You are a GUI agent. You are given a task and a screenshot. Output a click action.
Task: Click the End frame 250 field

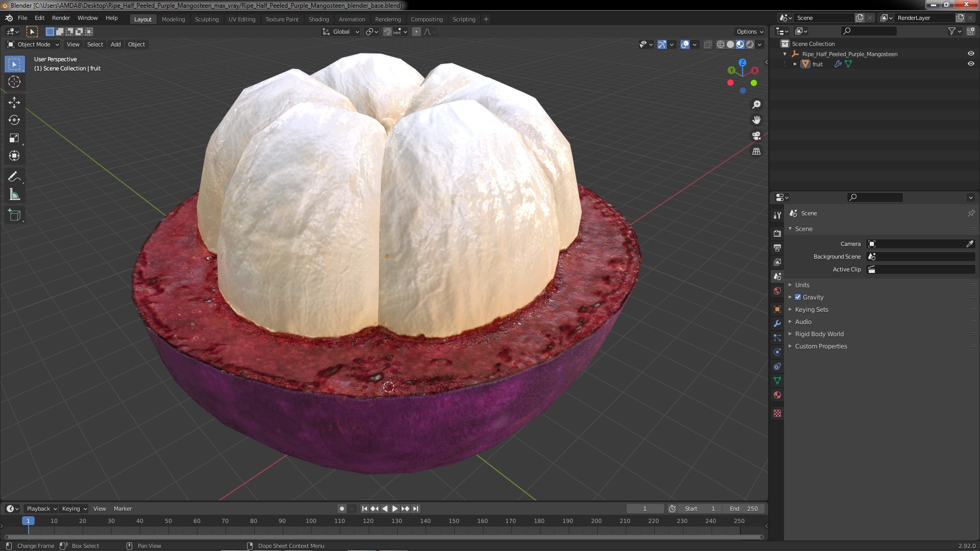(x=744, y=509)
